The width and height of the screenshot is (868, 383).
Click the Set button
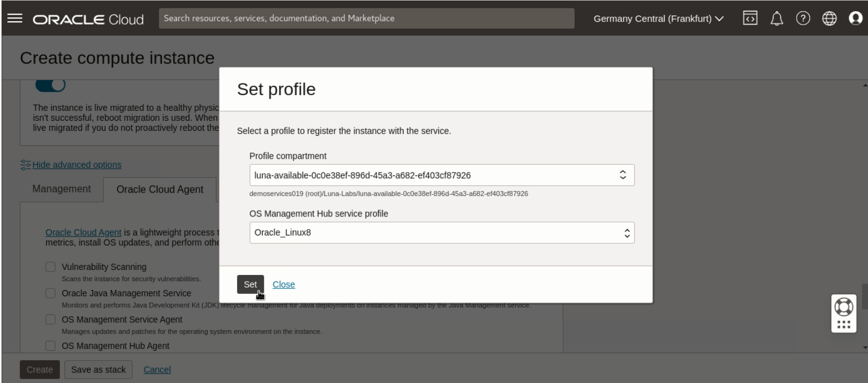pyautogui.click(x=251, y=284)
